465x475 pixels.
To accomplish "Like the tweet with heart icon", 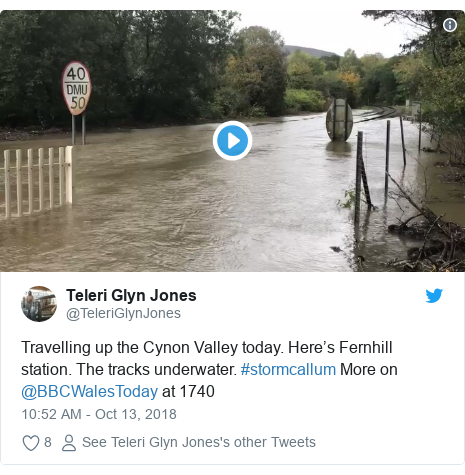I will [31, 443].
